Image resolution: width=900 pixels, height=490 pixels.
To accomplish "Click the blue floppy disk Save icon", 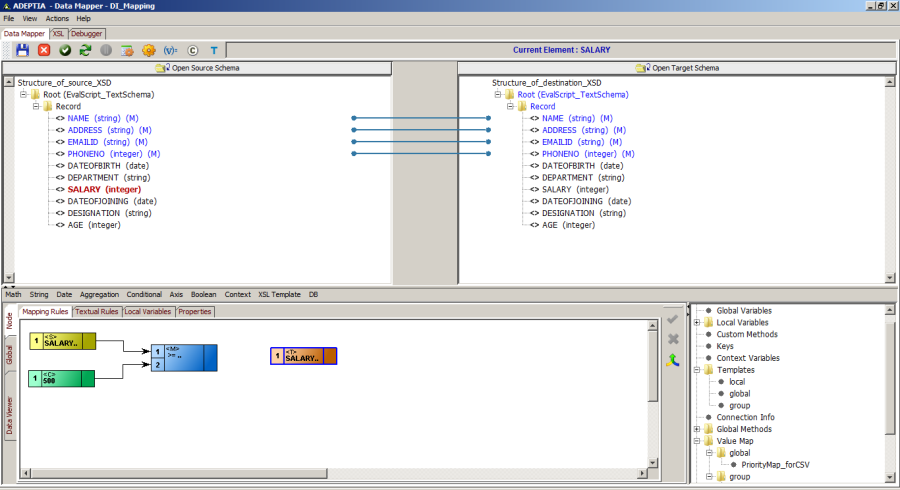I will coord(22,50).
